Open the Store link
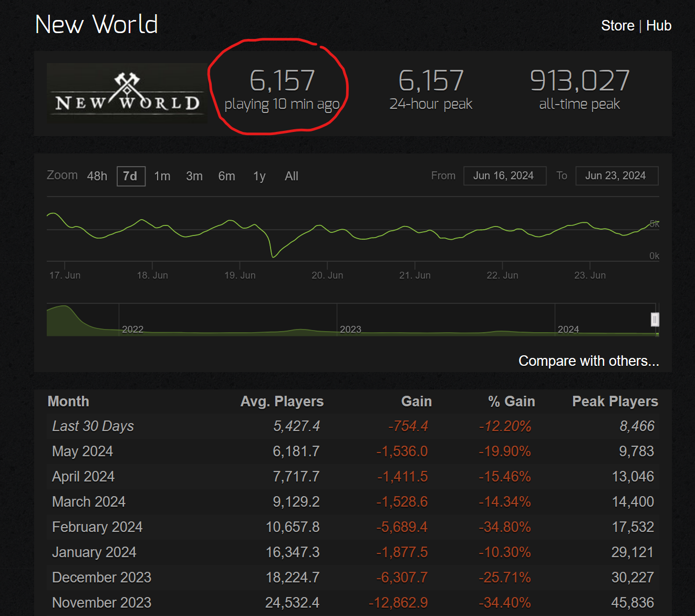The image size is (695, 616). point(617,26)
